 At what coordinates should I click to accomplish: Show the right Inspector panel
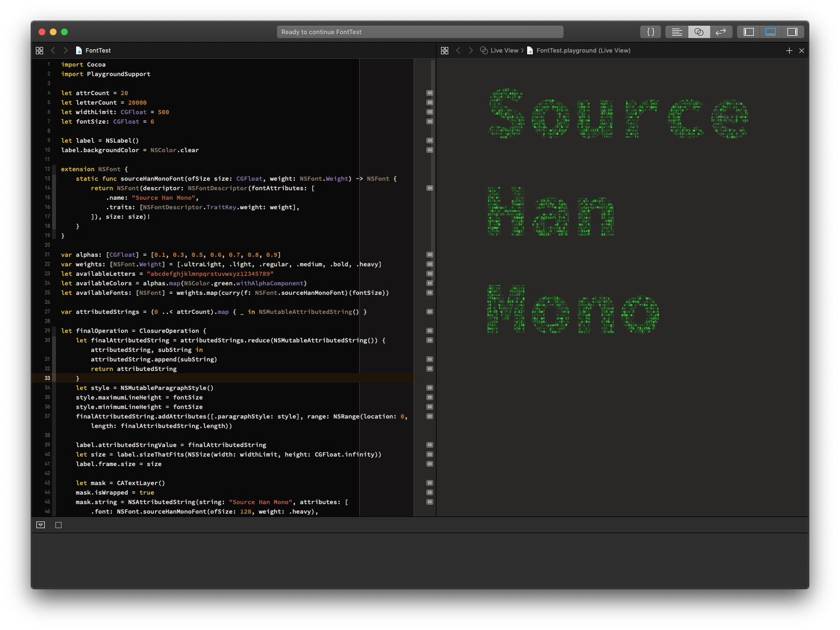pos(792,32)
